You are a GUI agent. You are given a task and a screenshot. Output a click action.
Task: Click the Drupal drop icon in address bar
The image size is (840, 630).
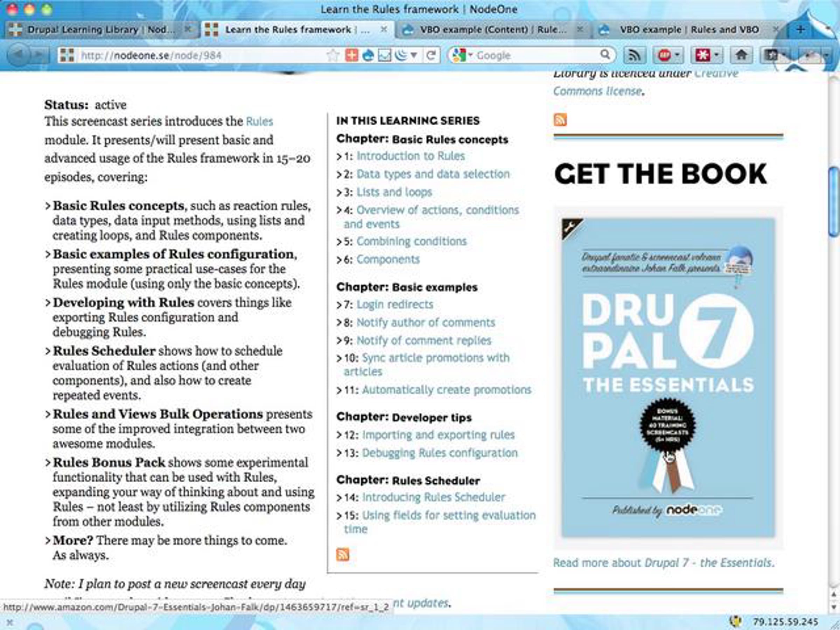pos(368,55)
